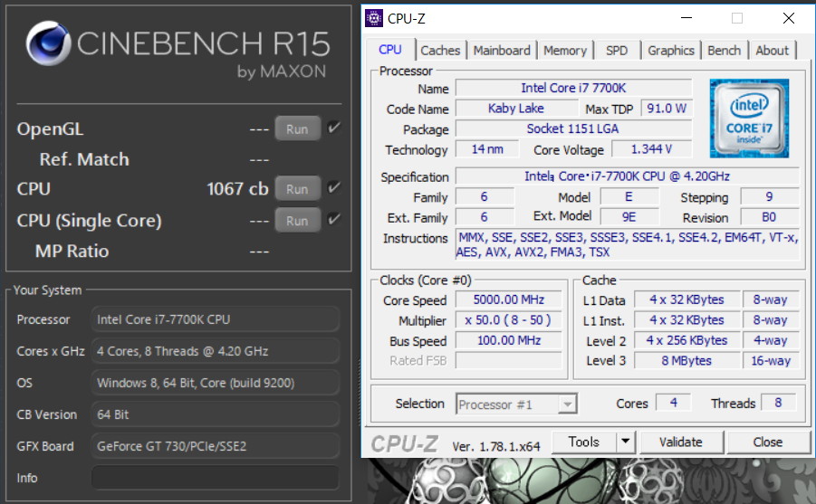The width and height of the screenshot is (816, 504).
Task: Click the Cores value 4
Action: click(674, 402)
